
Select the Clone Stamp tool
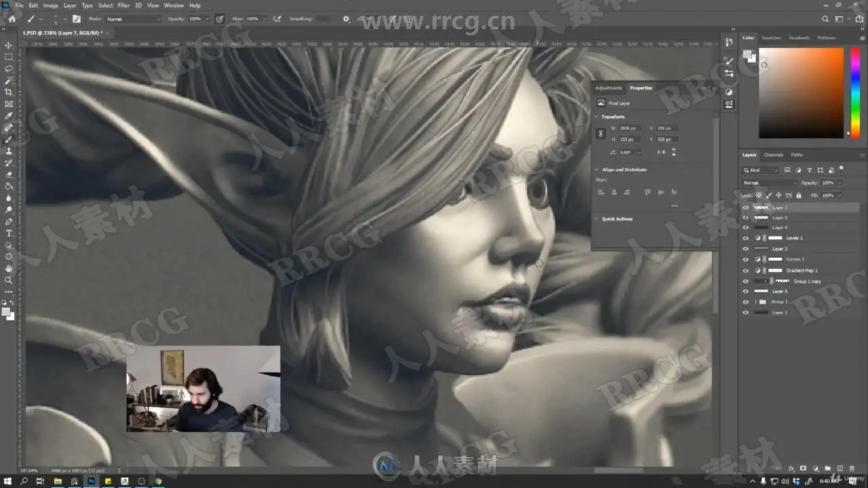click(9, 151)
